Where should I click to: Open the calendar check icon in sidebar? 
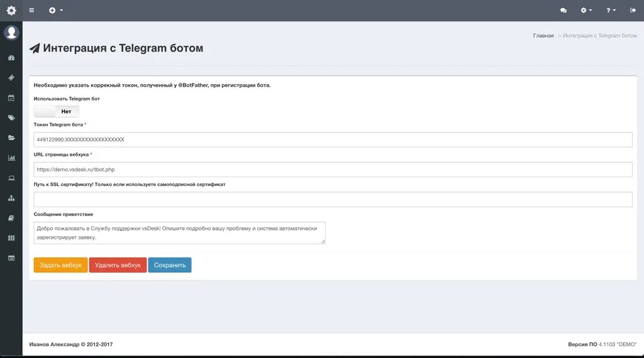pyautogui.click(x=11, y=97)
